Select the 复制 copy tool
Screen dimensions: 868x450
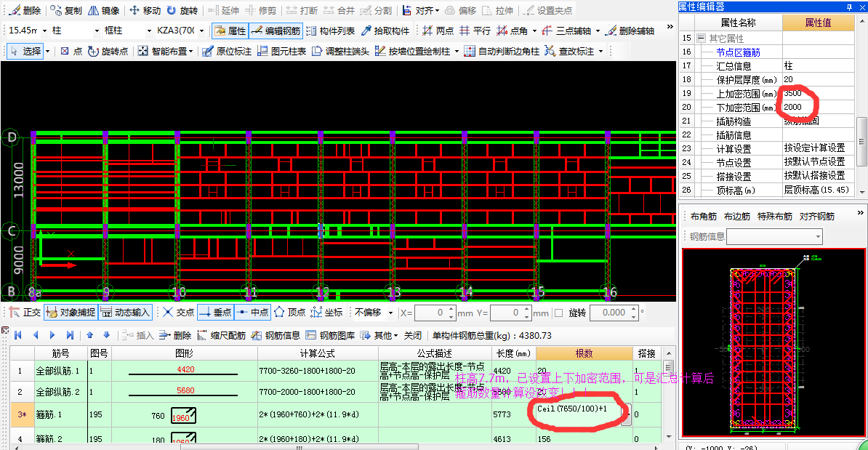(66, 10)
